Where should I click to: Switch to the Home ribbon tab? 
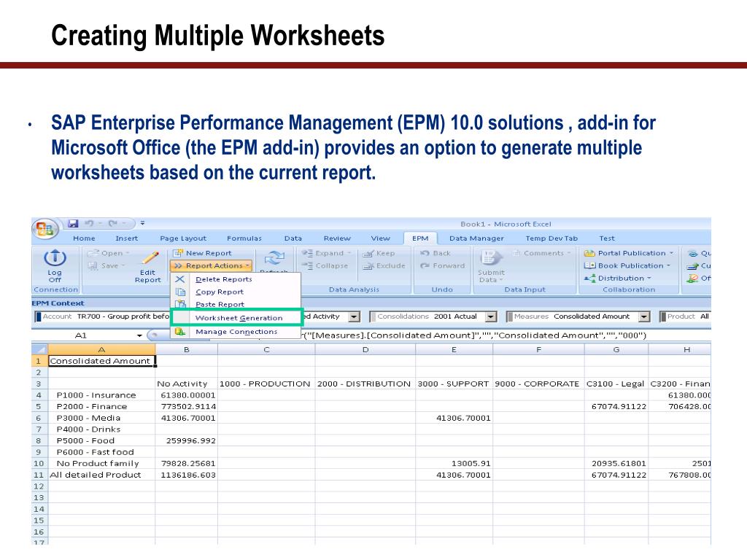84,238
